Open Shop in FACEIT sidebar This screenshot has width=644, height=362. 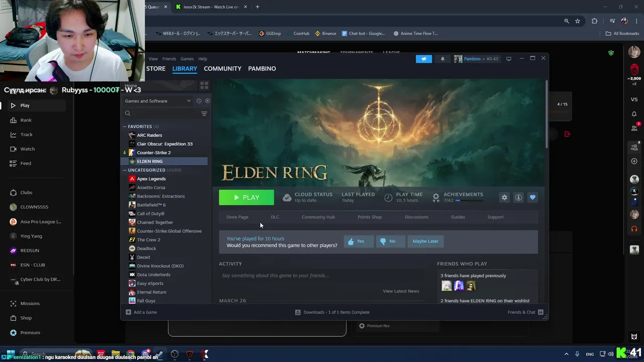(x=26, y=318)
